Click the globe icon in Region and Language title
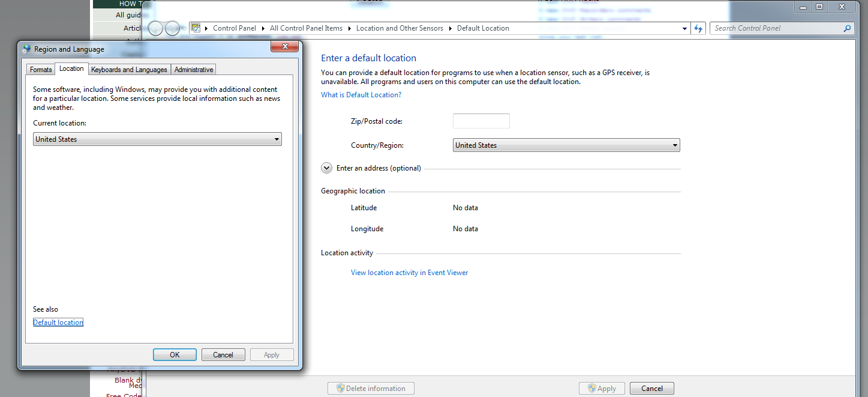868x397 pixels. click(27, 49)
